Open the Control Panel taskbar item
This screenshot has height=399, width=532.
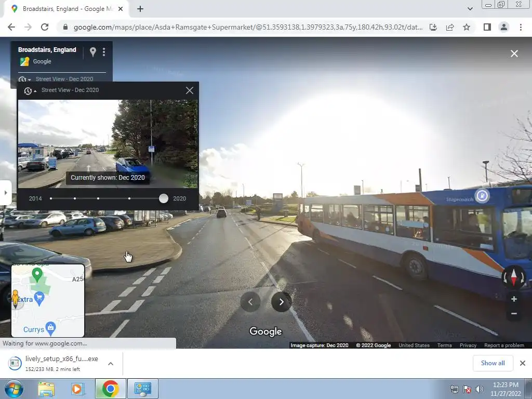(x=143, y=389)
